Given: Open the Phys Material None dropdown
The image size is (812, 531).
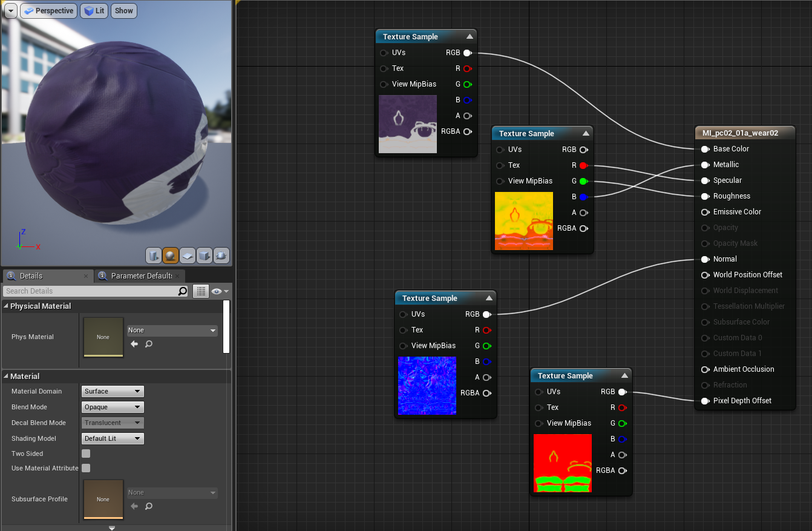Looking at the screenshot, I should [172, 331].
